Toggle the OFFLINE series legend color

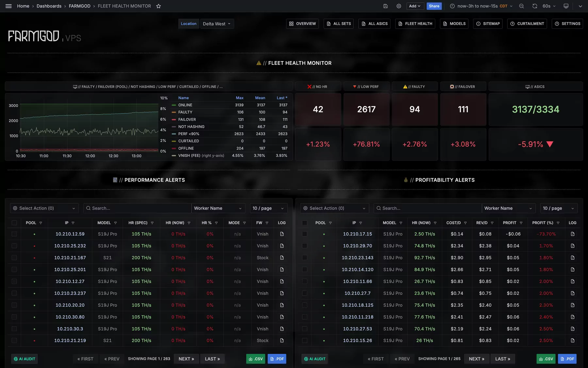click(174, 148)
